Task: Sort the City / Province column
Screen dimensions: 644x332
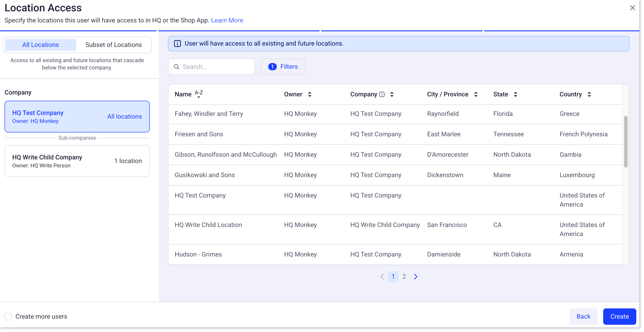Action: coord(476,94)
